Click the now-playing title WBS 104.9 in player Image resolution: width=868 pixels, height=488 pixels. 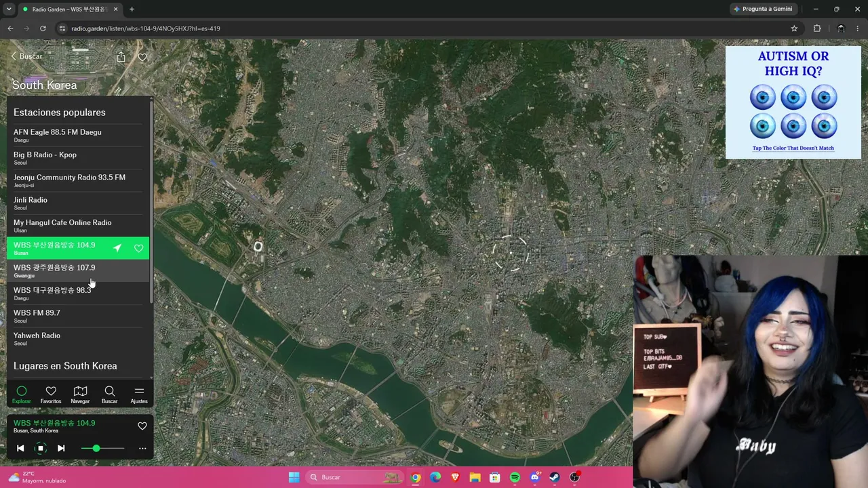coord(54,423)
